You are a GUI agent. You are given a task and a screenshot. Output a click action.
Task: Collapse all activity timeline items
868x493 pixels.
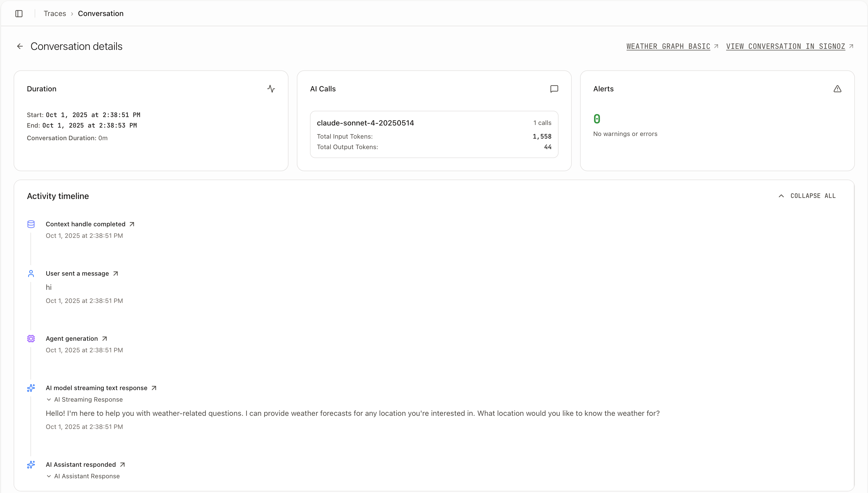coord(807,196)
